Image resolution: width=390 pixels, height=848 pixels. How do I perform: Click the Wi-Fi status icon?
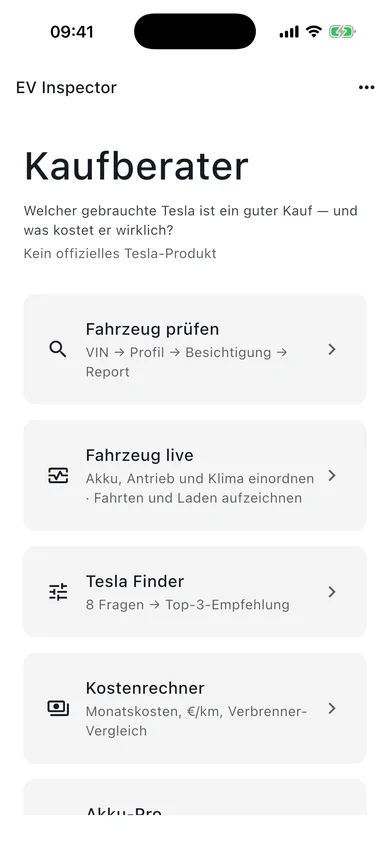click(x=314, y=32)
